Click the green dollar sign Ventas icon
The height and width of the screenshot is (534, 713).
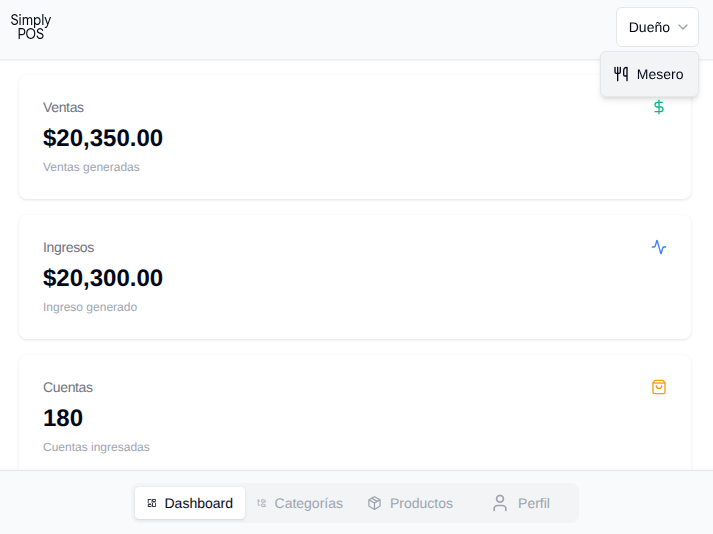(659, 107)
